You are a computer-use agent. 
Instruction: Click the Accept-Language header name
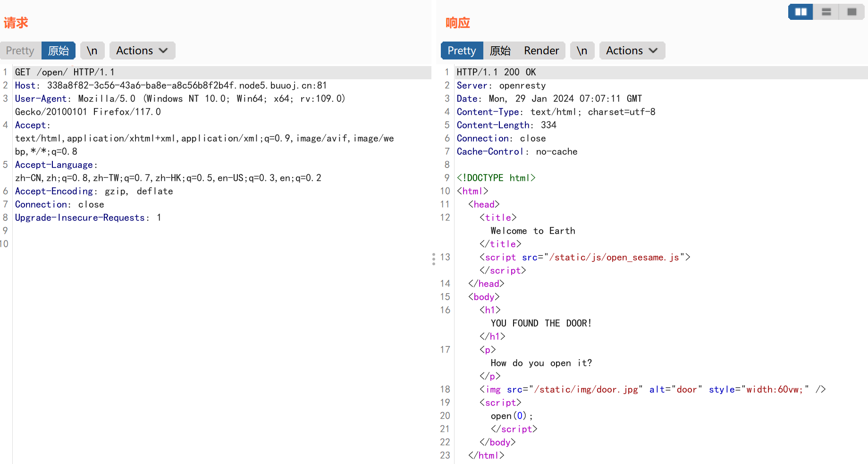(54, 165)
